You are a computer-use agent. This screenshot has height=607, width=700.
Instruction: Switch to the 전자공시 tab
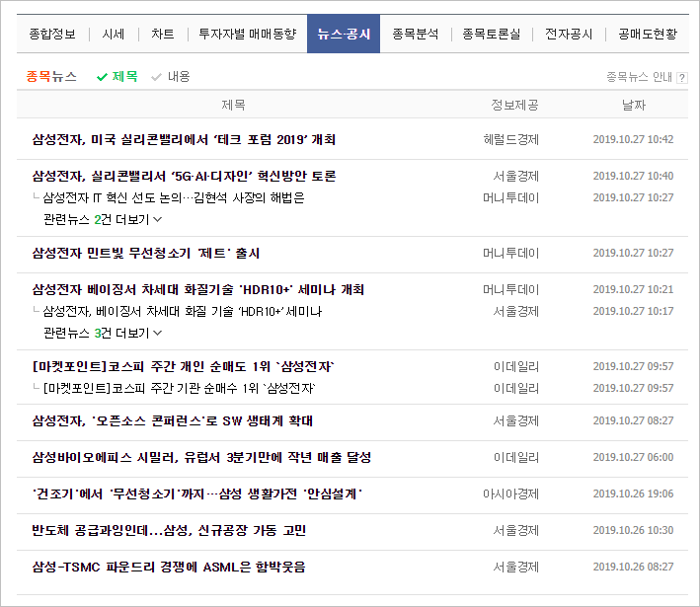[x=569, y=34]
